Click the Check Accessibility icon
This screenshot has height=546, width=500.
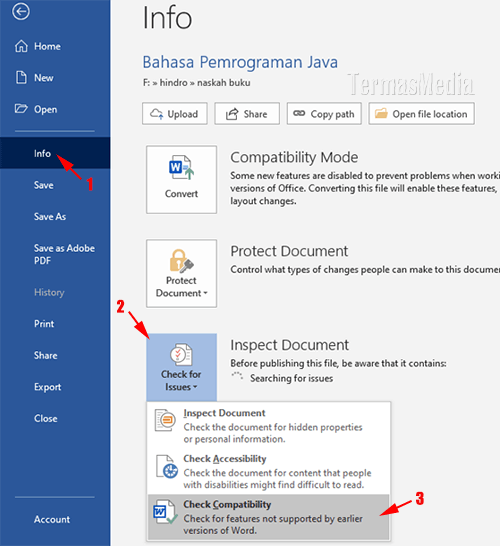tap(166, 467)
